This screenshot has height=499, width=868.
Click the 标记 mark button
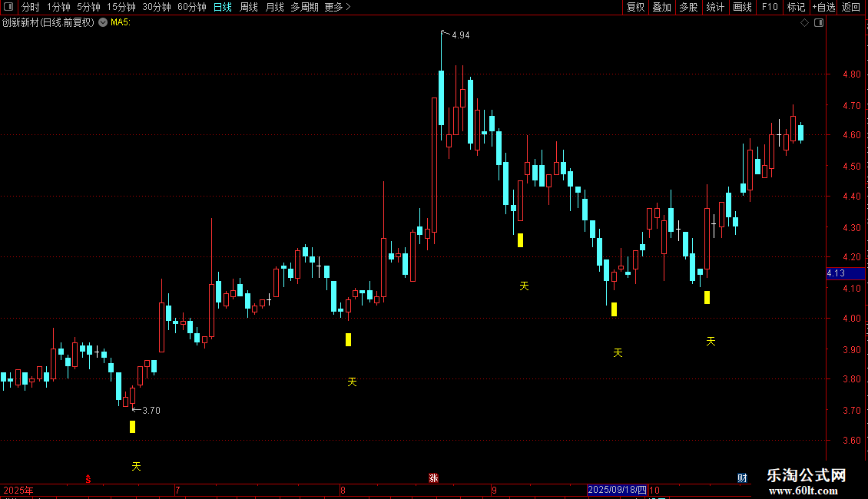coord(796,7)
